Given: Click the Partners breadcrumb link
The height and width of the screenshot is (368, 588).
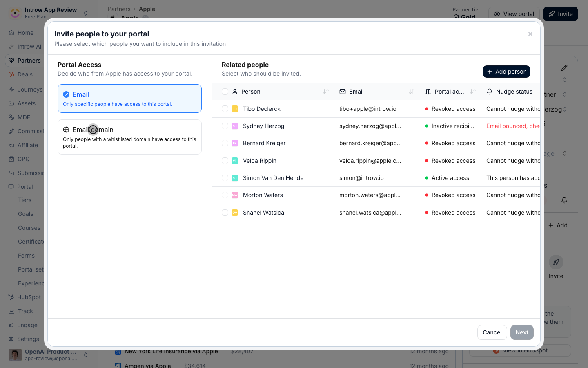Looking at the screenshot, I should tap(119, 9).
